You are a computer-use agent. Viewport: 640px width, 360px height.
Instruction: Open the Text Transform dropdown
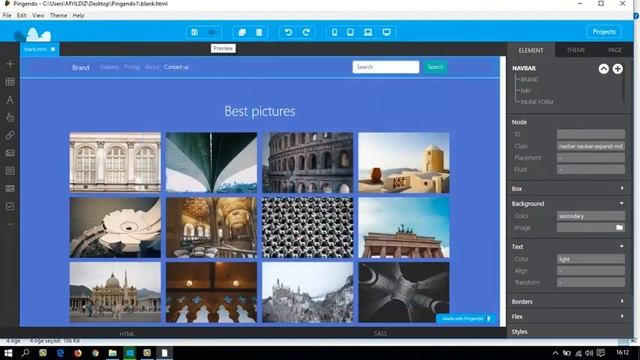click(591, 282)
